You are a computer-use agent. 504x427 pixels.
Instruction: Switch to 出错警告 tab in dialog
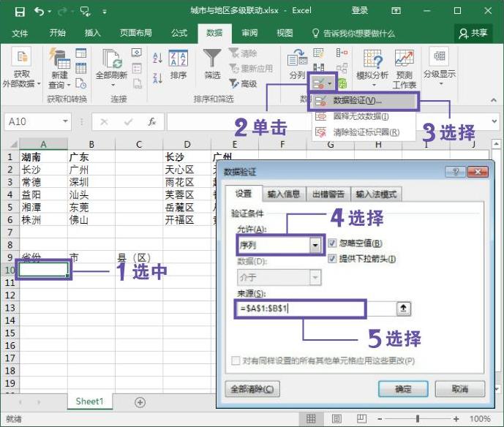tap(328, 194)
